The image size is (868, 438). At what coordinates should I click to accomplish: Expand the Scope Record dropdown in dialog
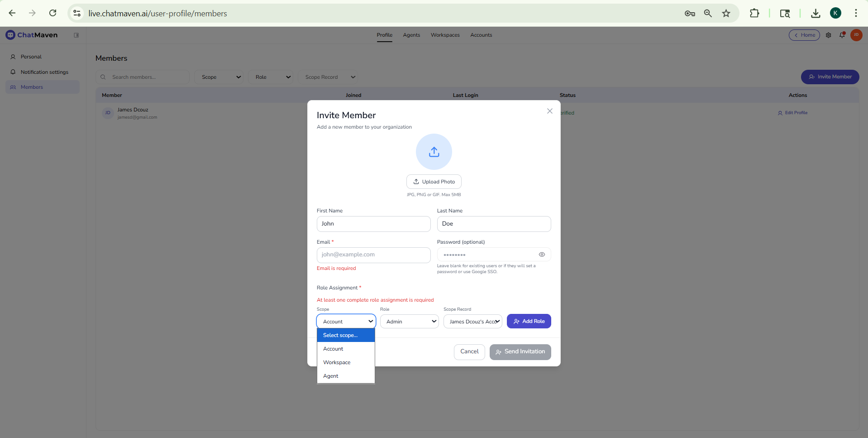[x=472, y=322]
